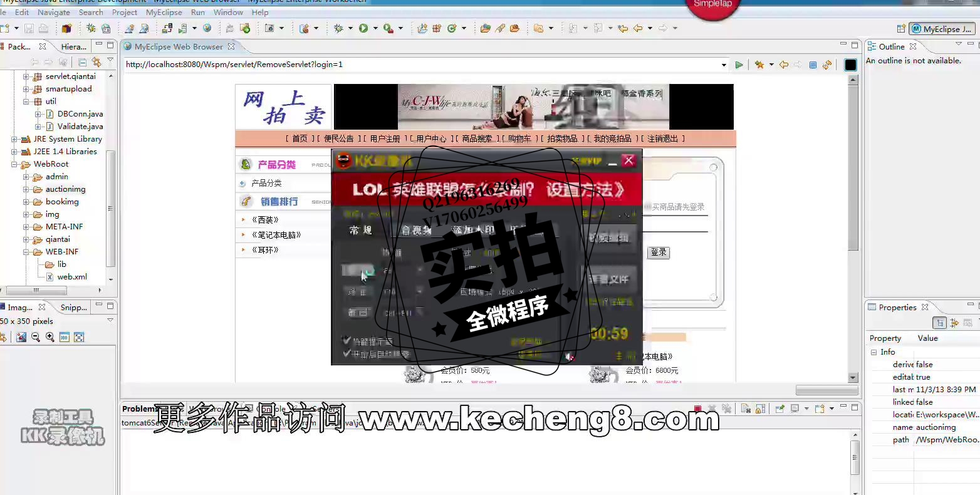Open the Window menu
The height and width of the screenshot is (495, 980).
228,13
